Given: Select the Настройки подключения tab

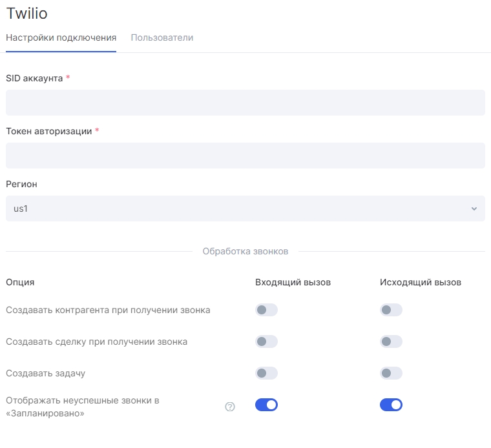Looking at the screenshot, I should [x=61, y=37].
